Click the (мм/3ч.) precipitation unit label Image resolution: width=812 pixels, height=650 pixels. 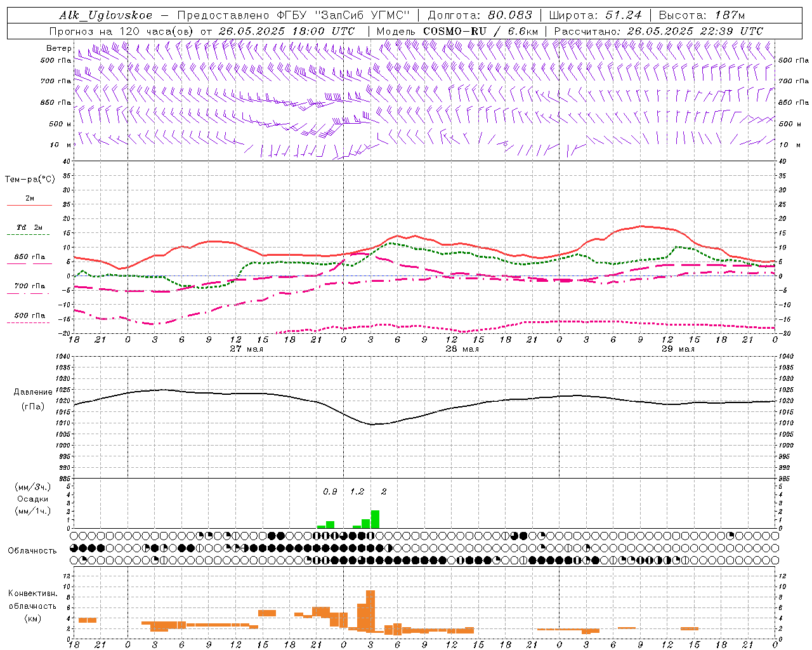pyautogui.click(x=33, y=487)
